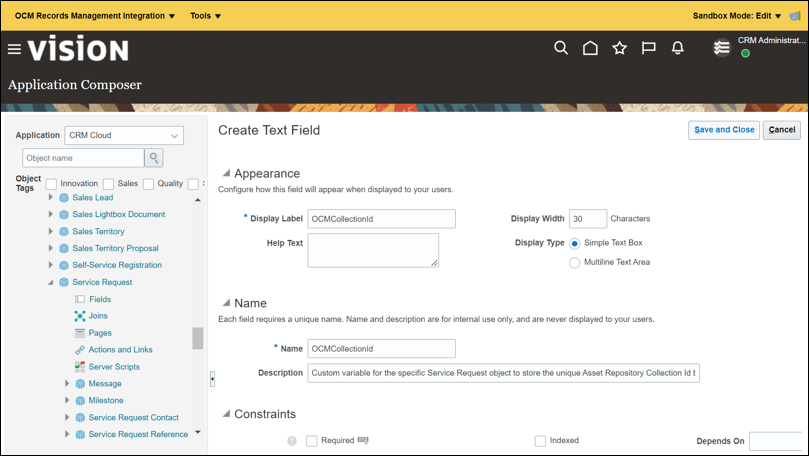Viewport: 809px width, 456px height.
Task: Click the Display Width field
Action: click(588, 219)
